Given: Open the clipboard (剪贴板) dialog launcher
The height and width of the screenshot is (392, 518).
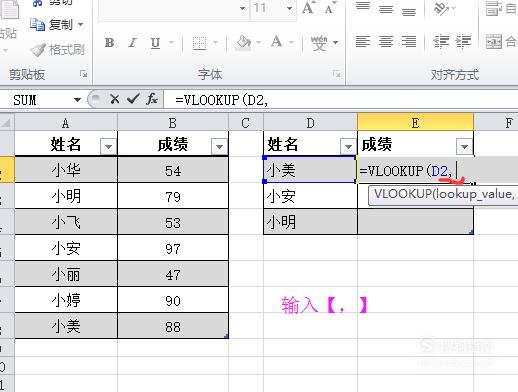Looking at the screenshot, I should tap(84, 74).
